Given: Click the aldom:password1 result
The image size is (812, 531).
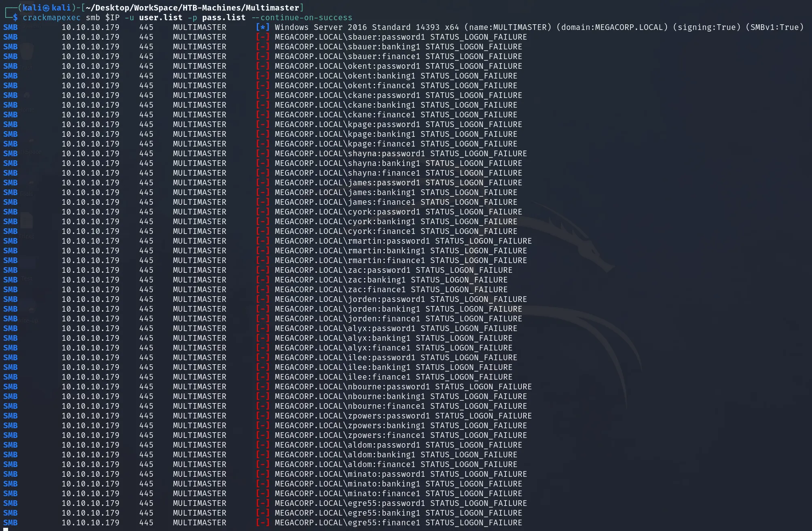Looking at the screenshot, I should pos(398,445).
